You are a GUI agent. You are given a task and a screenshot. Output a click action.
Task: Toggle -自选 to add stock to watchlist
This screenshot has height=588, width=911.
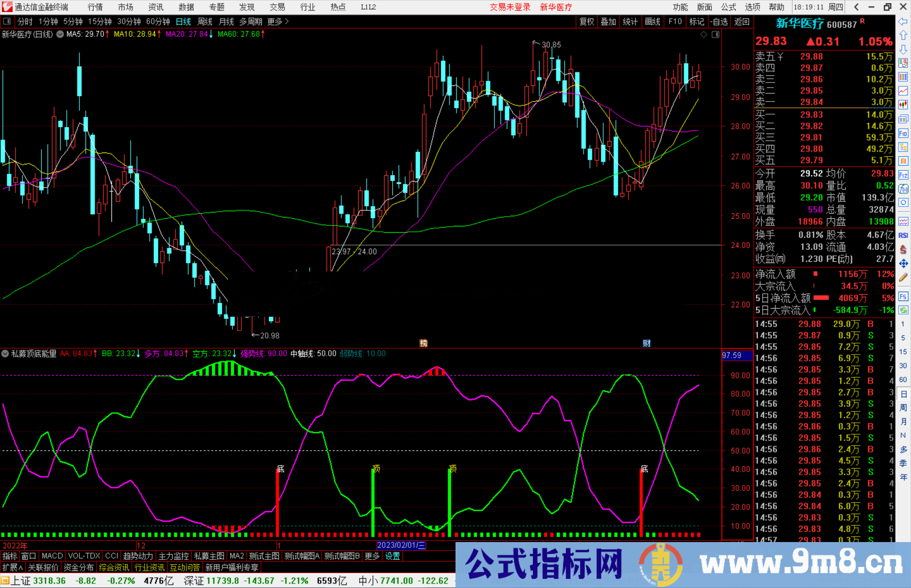tap(719, 21)
